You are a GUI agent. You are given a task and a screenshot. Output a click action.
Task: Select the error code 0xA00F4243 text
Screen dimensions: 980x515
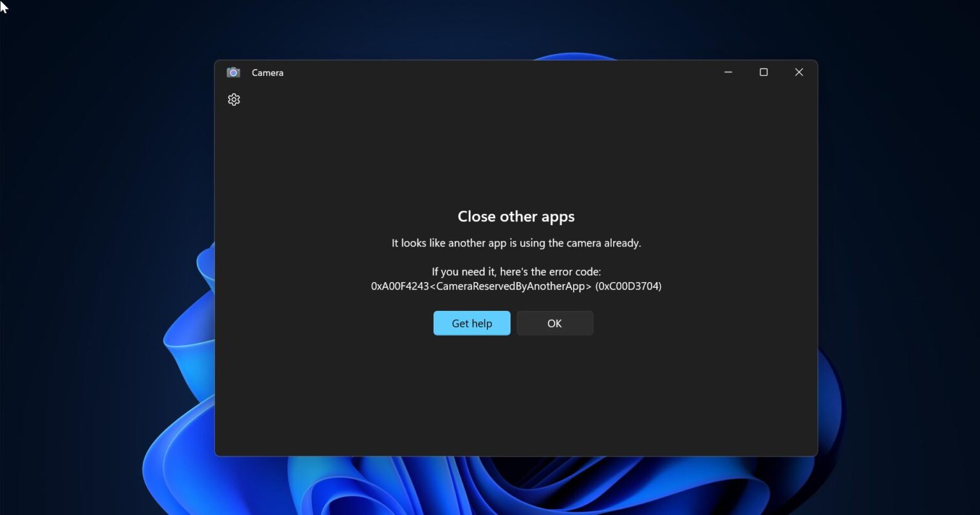398,286
